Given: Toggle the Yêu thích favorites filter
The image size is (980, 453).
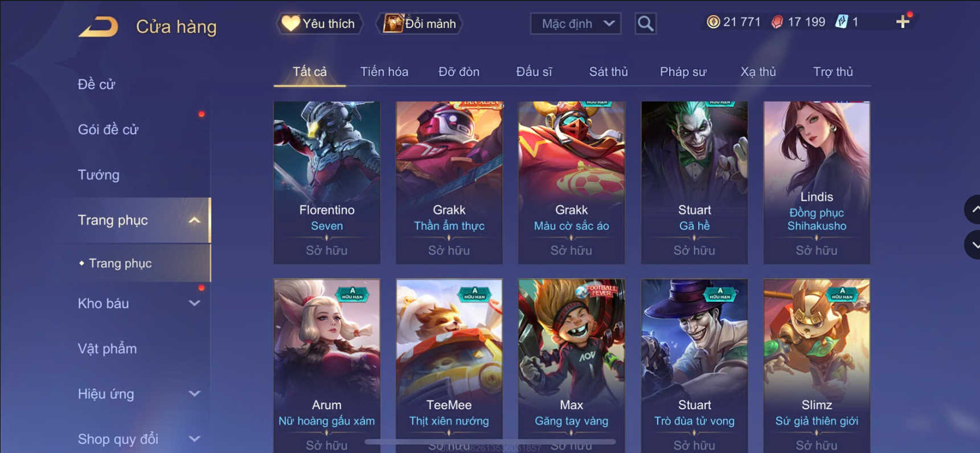Looking at the screenshot, I should (319, 24).
